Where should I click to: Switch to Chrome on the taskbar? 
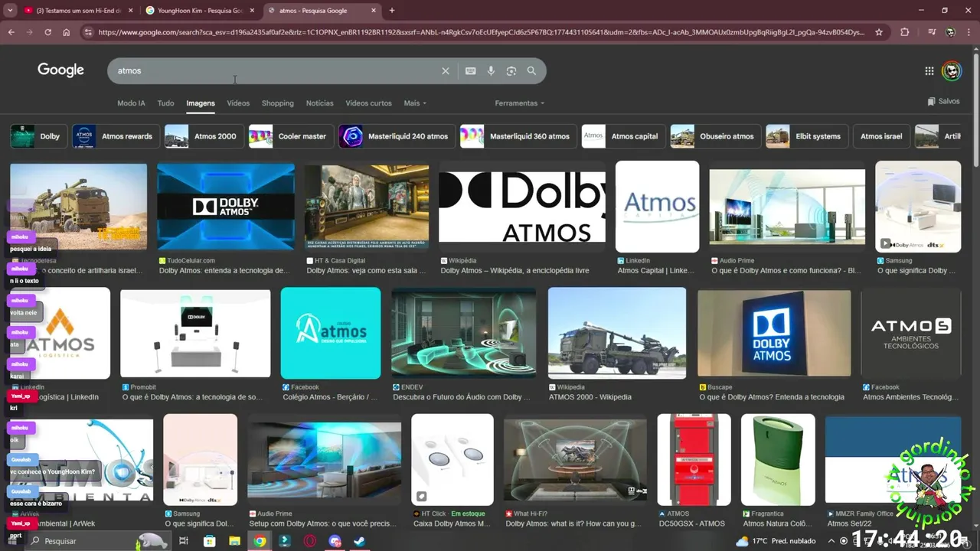tap(260, 541)
